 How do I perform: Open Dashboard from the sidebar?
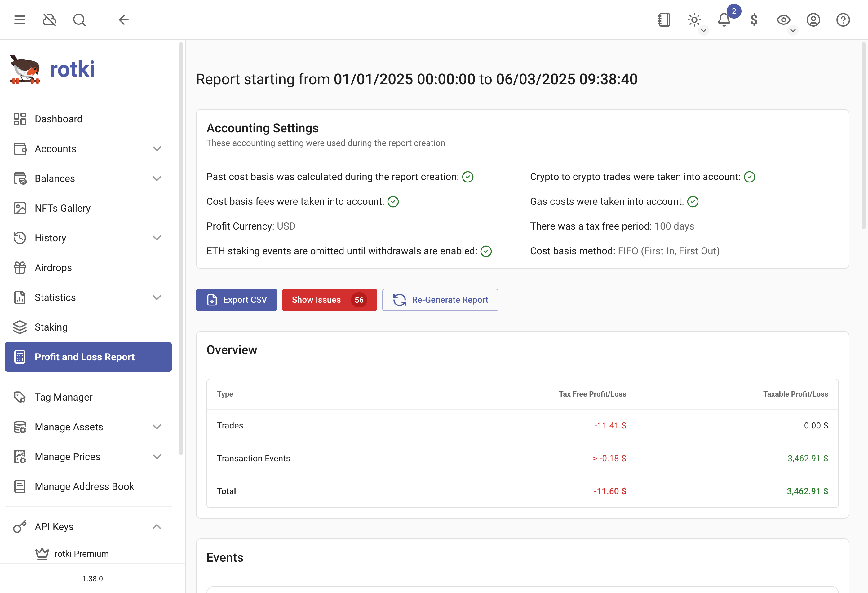(88, 119)
